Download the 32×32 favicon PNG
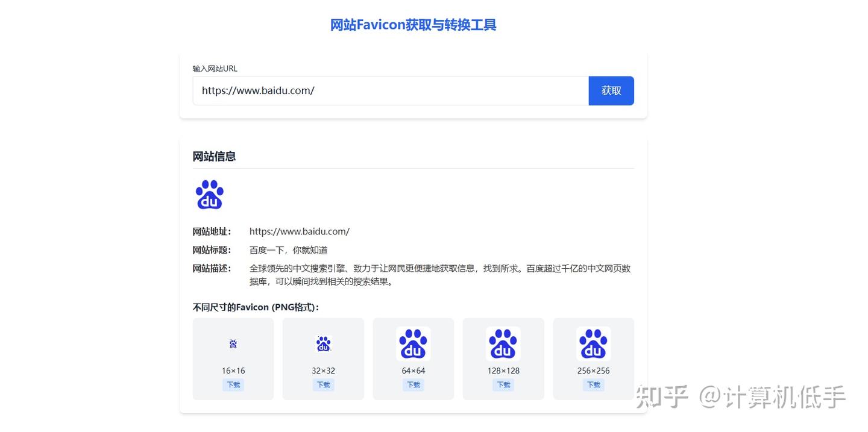Image resolution: width=868 pixels, height=432 pixels. tap(323, 384)
